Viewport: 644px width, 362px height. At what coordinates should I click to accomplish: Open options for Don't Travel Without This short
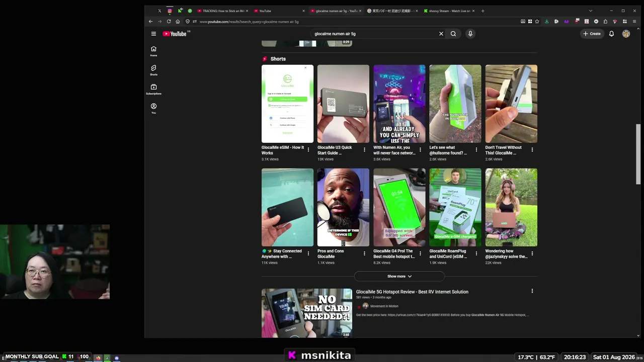[532, 150]
